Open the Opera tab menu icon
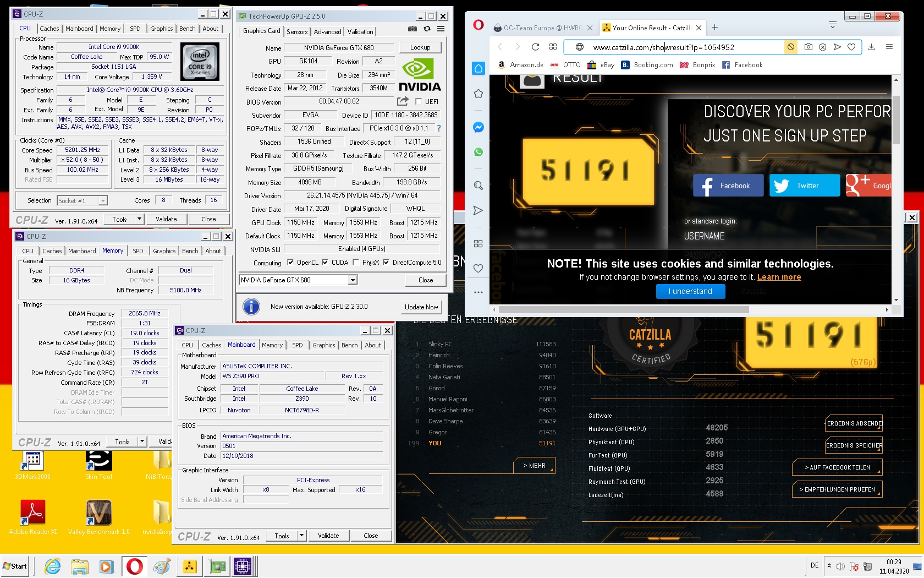Image resolution: width=924 pixels, height=578 pixels. click(833, 25)
